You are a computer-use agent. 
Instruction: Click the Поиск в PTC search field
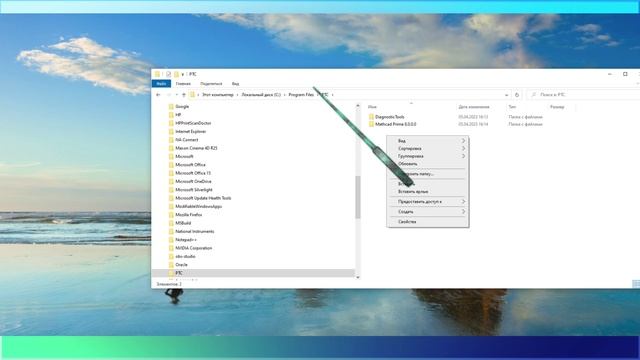(584, 95)
